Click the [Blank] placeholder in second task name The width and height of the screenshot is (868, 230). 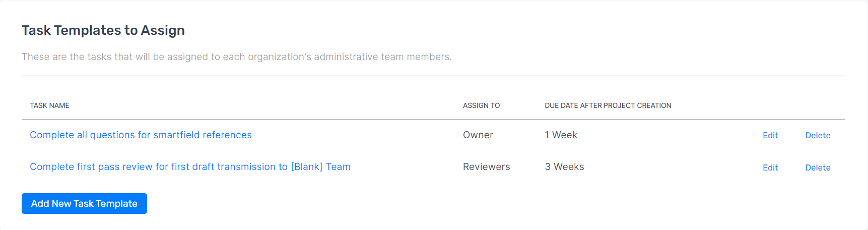[307, 167]
